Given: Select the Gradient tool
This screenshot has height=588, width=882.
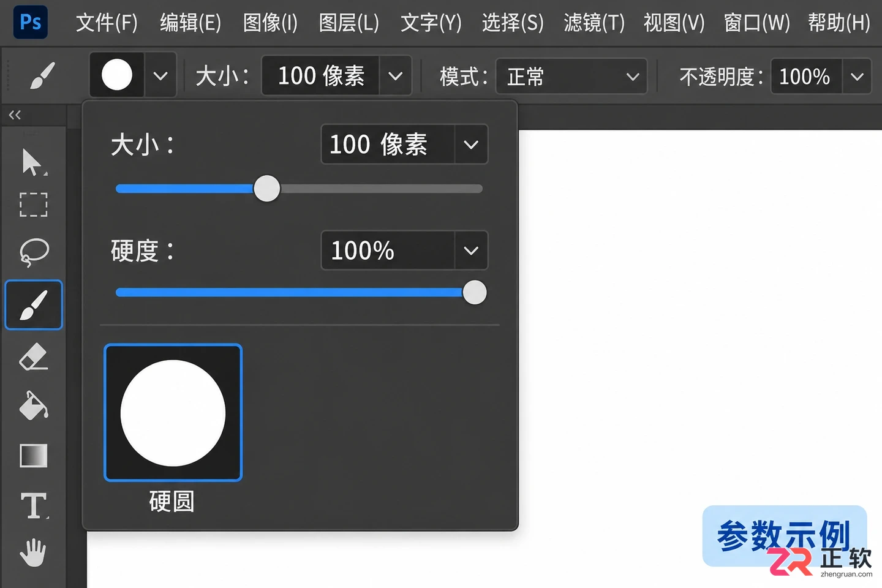Looking at the screenshot, I should tap(34, 456).
